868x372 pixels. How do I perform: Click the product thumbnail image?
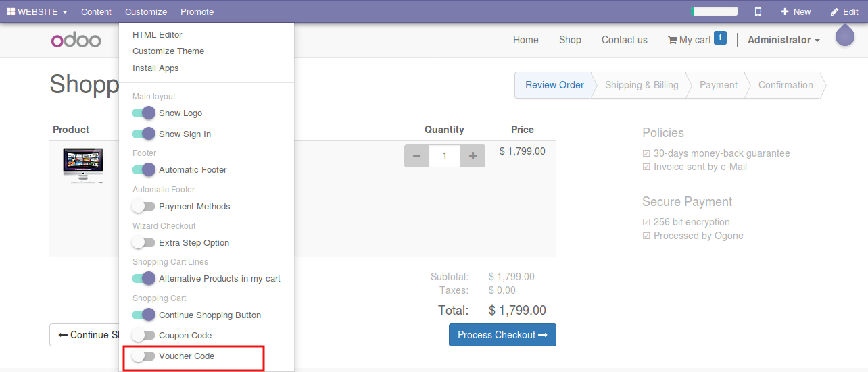[x=82, y=165]
